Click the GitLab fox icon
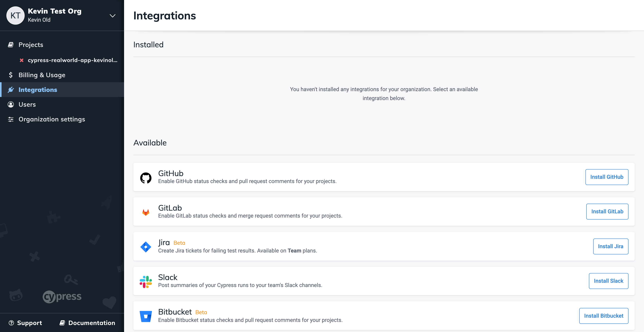 (146, 212)
